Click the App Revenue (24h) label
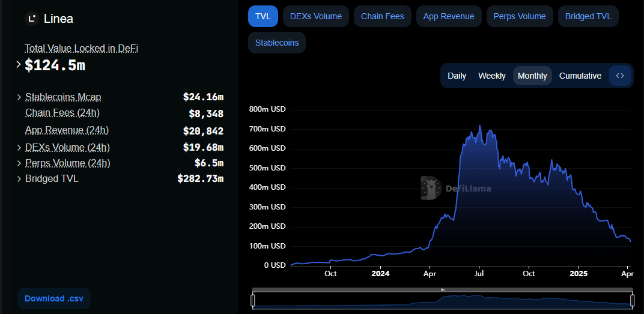Viewport: 644px width, 314px height. [x=67, y=130]
